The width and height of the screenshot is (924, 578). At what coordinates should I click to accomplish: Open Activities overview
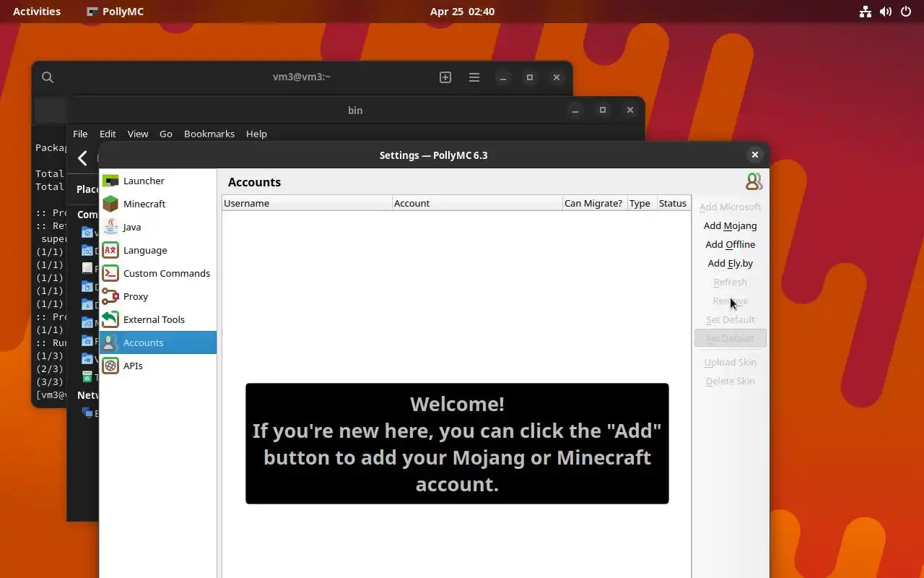click(37, 12)
